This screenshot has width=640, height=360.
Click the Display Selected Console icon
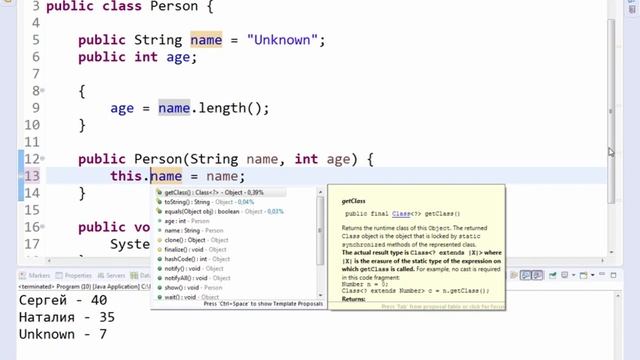click(565, 276)
